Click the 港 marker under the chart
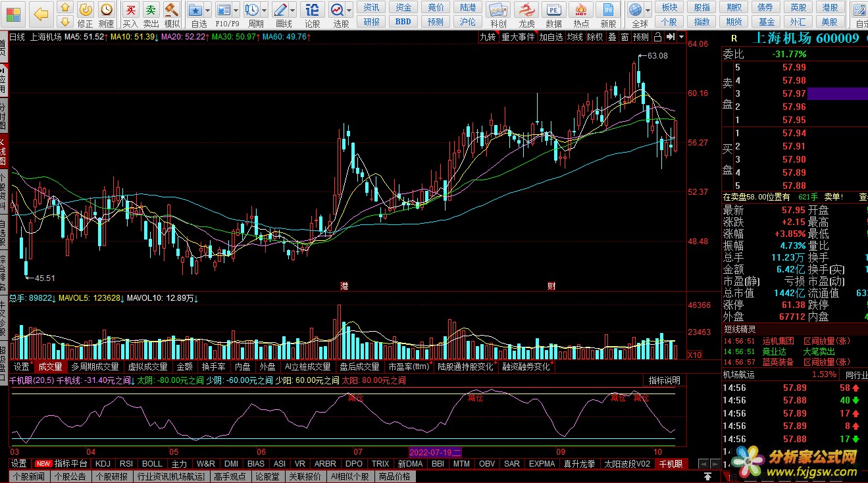Image resolution: width=868 pixels, height=483 pixels. click(344, 286)
